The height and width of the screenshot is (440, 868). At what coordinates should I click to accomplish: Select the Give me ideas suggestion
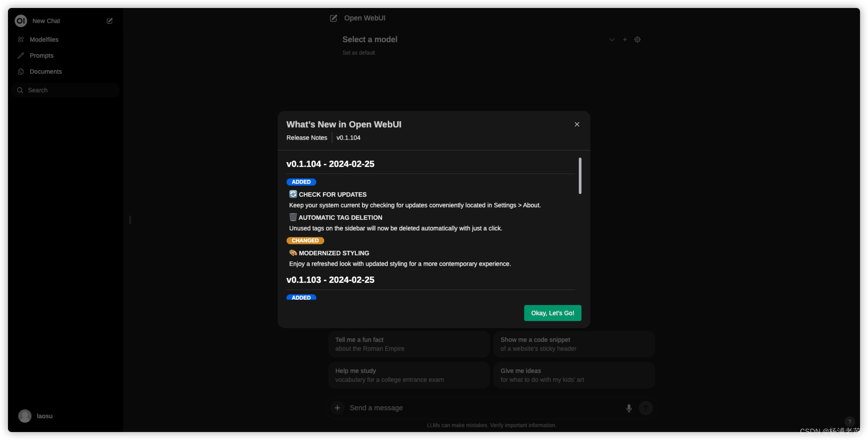pos(574,375)
